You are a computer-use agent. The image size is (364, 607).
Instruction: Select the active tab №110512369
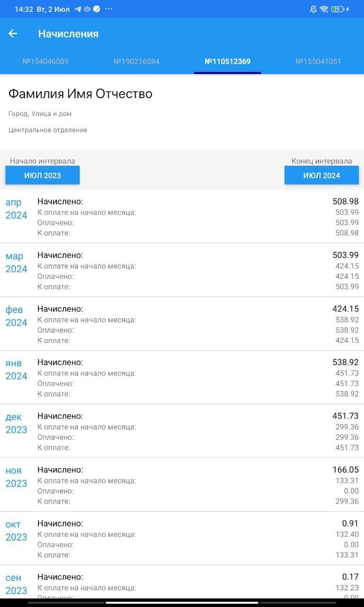pos(227,61)
